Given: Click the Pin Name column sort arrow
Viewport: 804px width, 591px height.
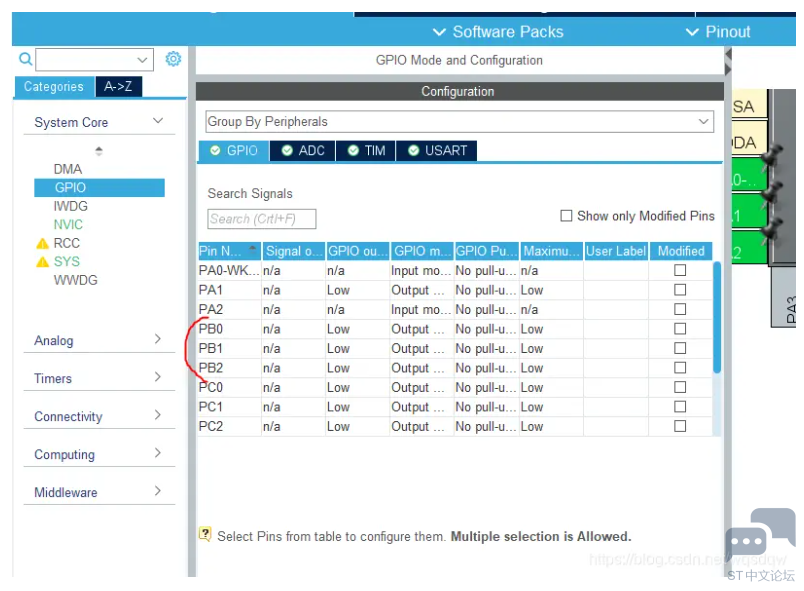Looking at the screenshot, I should [252, 250].
